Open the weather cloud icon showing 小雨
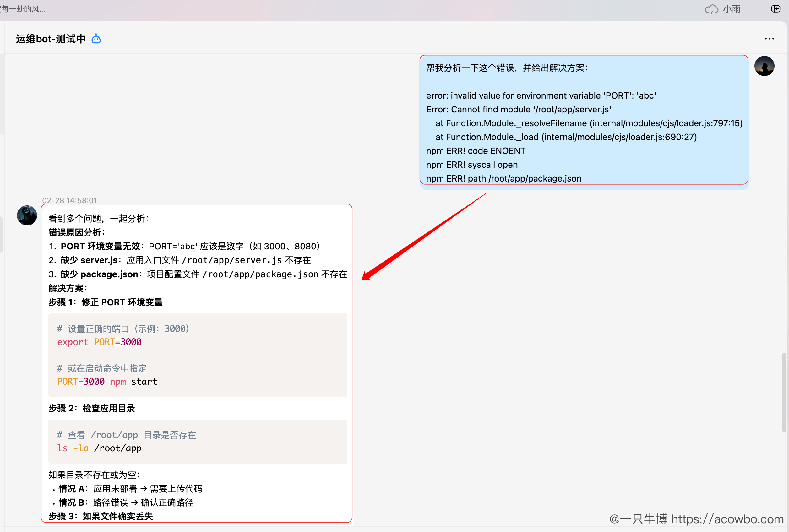The height and width of the screenshot is (532, 789). (x=712, y=9)
